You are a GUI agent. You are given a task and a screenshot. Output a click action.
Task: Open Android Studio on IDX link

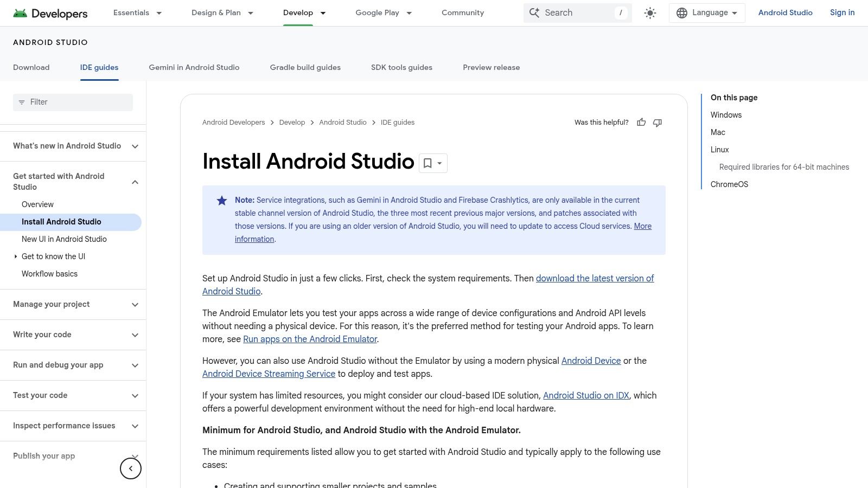pos(586,395)
